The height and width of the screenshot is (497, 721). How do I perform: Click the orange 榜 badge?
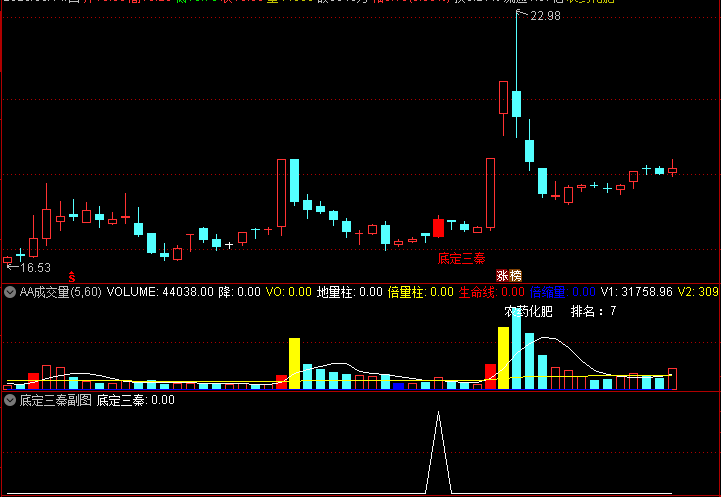[515, 276]
